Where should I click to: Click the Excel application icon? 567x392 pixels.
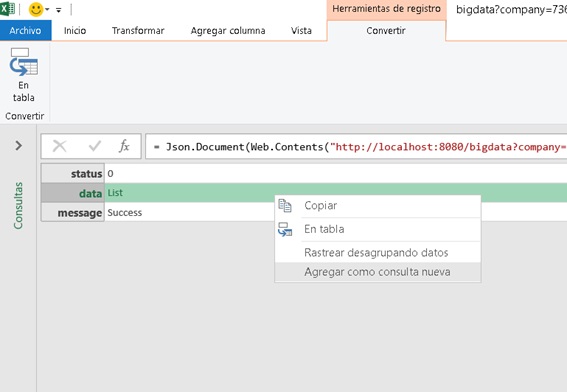coord(7,8)
